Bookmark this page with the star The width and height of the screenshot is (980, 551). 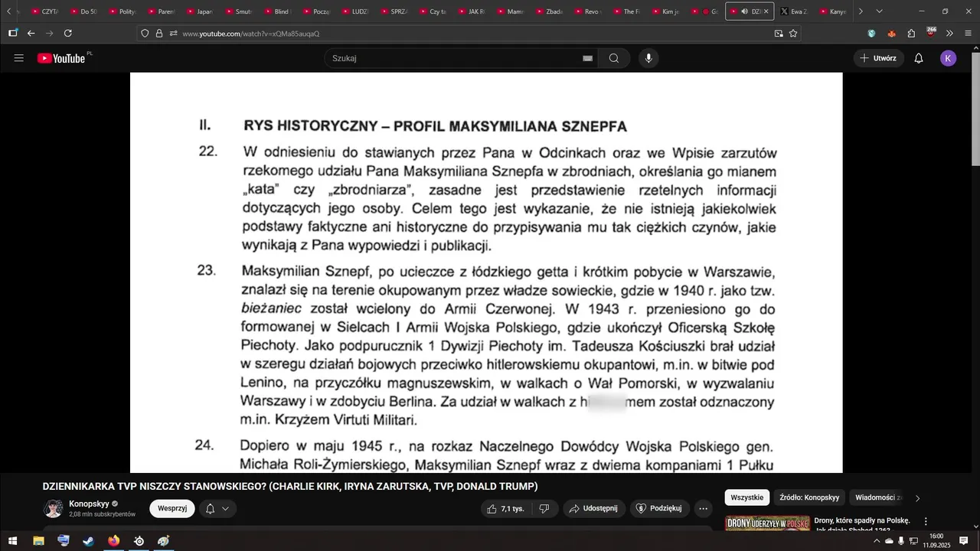[x=793, y=34]
